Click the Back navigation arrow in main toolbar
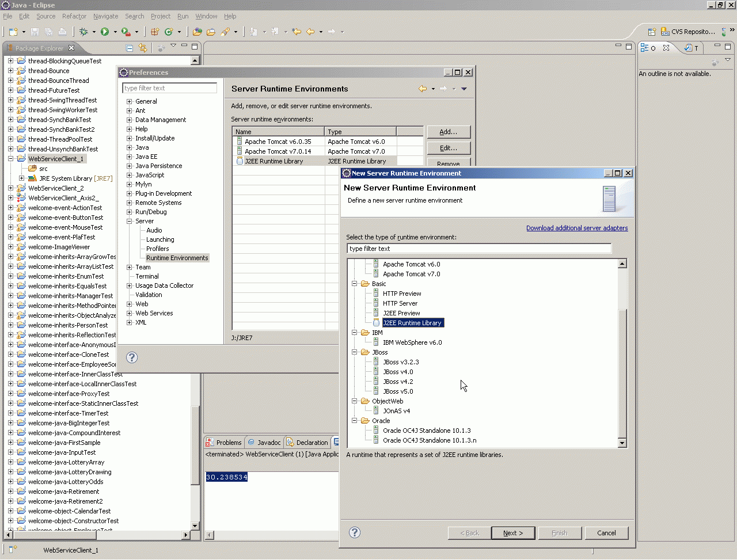The width and height of the screenshot is (737, 560). [310, 32]
